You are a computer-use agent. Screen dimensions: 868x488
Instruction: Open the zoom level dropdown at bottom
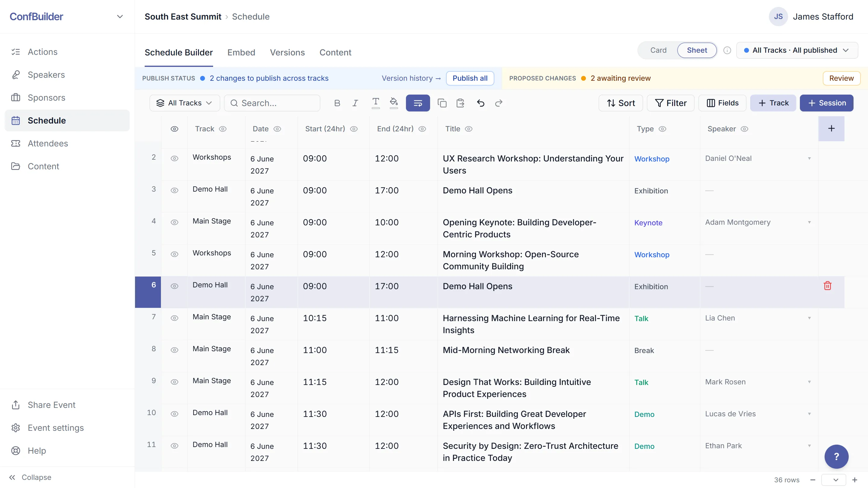tap(834, 480)
